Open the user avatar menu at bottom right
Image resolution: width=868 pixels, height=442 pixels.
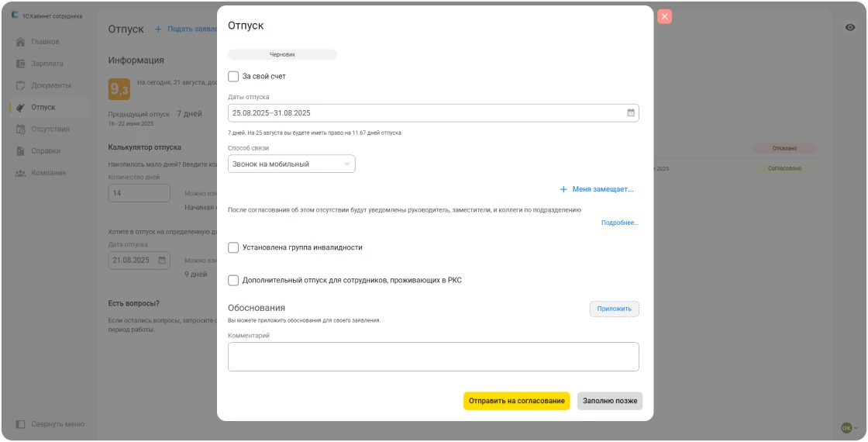click(849, 427)
